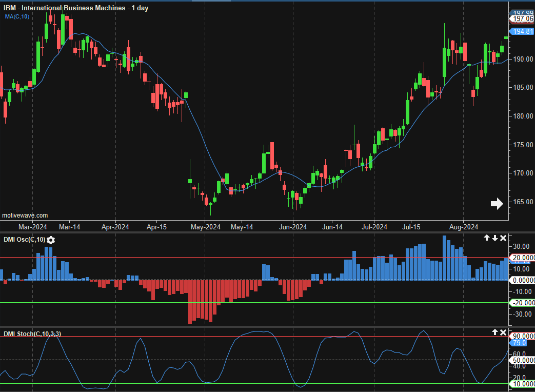Remove the DMI Stoch indicator panel
The width and height of the screenshot is (535, 392).
click(503, 332)
